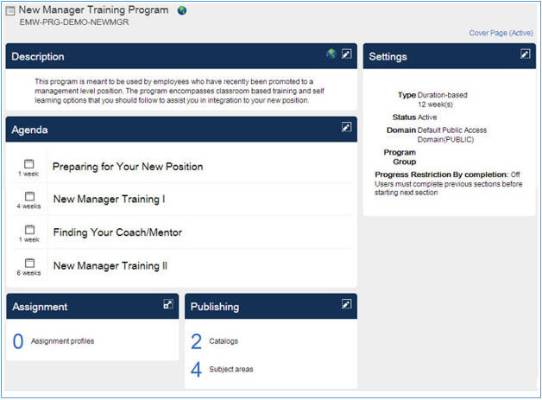Edit the Agenda section via pencil icon
The image size is (542, 400).
pos(346,127)
